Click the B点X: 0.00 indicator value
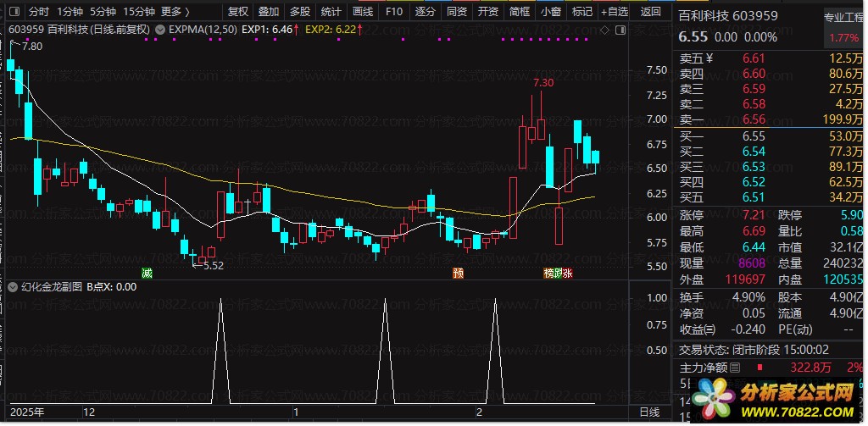The width and height of the screenshot is (868, 426). point(111,286)
